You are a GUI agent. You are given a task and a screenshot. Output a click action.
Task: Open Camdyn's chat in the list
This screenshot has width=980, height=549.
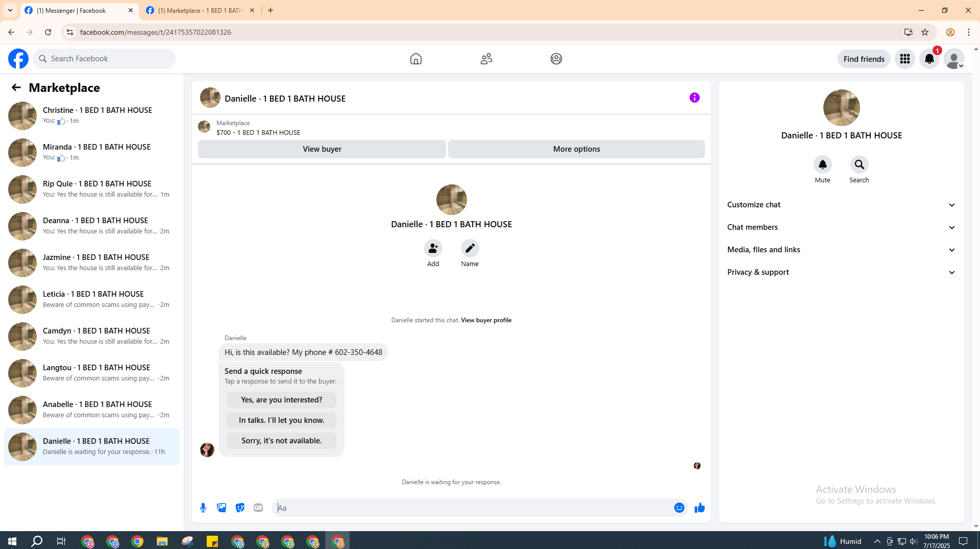click(x=92, y=337)
